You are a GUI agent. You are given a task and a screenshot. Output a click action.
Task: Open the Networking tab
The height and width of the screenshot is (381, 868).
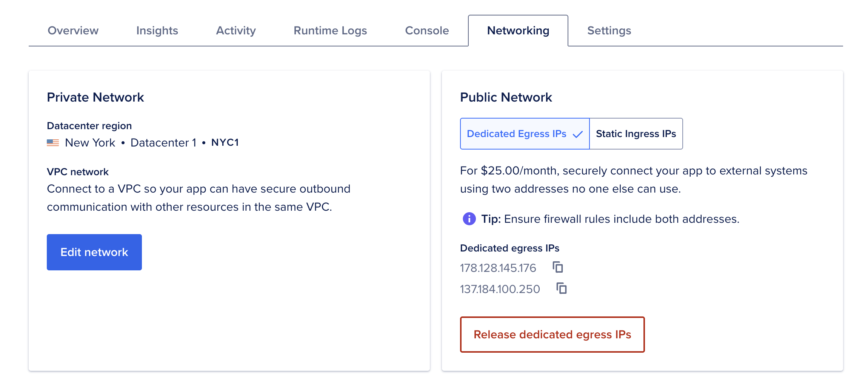point(518,31)
